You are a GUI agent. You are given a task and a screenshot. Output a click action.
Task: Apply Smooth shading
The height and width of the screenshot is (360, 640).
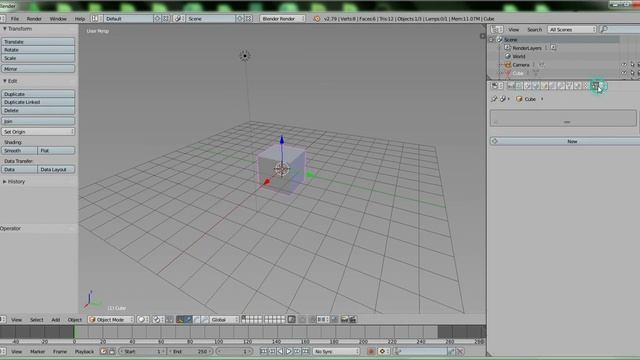(x=19, y=151)
